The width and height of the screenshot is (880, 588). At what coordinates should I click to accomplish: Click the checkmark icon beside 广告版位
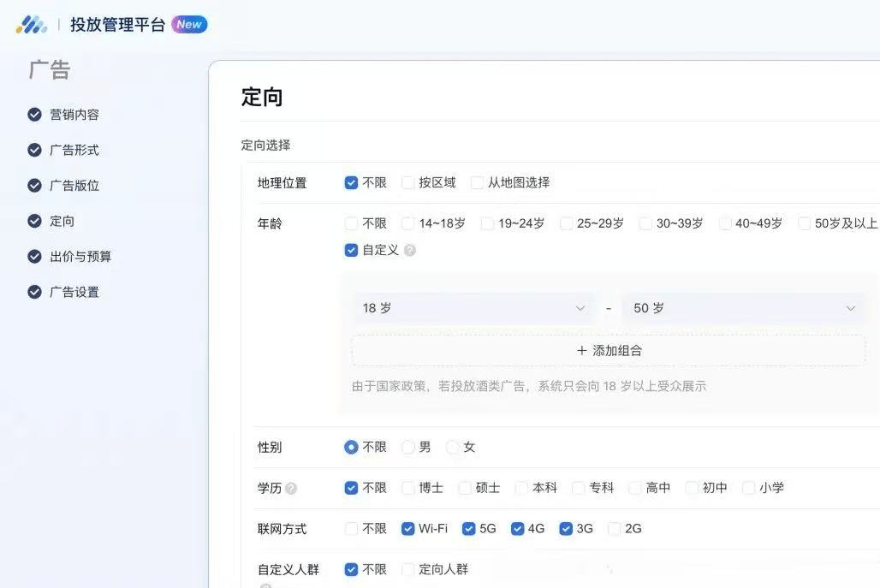[34, 186]
